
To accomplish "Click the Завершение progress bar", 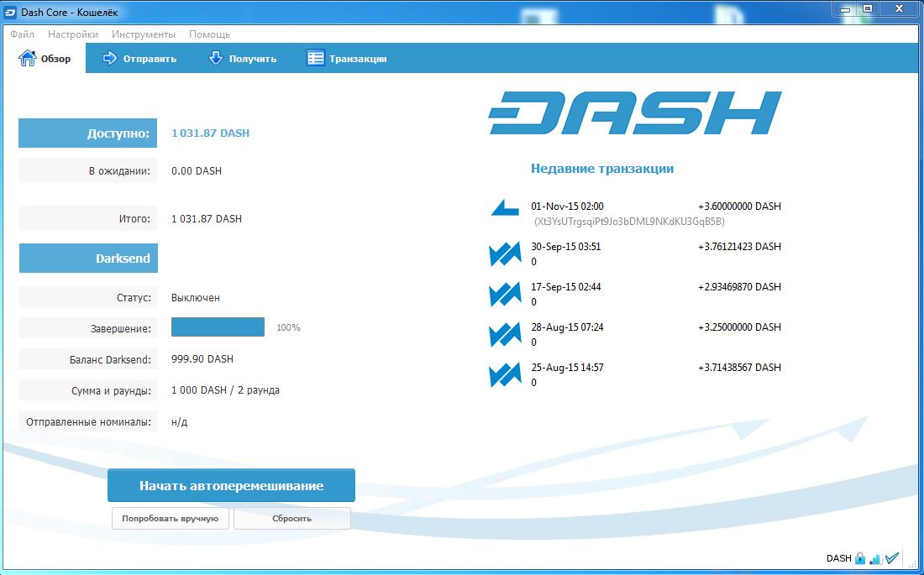I will pyautogui.click(x=218, y=327).
